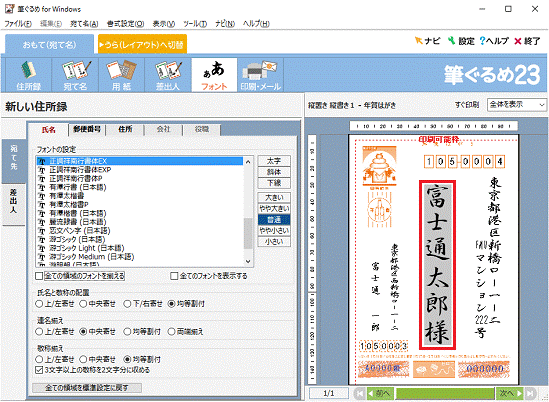The height and width of the screenshot is (402, 549).
Task: Switch to the 郵便番号 tab
Action: (x=87, y=129)
